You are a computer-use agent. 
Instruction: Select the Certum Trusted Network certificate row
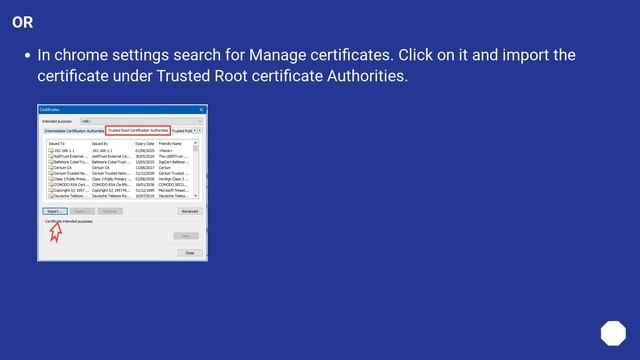point(120,173)
